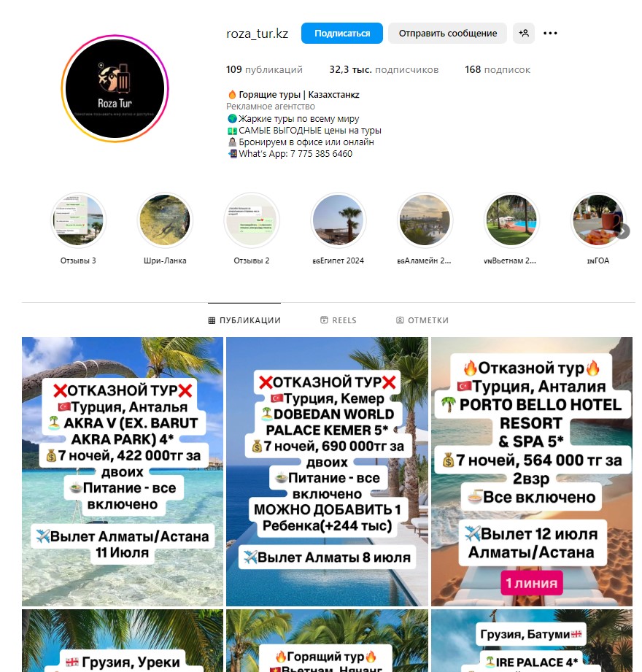
Task: Switch to the Reels tab
Action: (339, 320)
